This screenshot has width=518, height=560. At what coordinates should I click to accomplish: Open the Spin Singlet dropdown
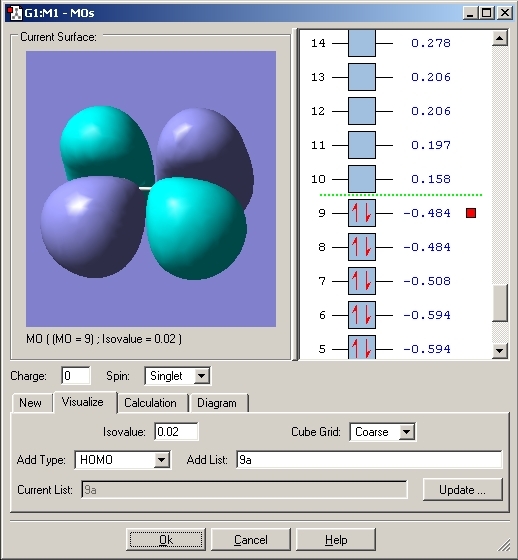click(x=201, y=376)
